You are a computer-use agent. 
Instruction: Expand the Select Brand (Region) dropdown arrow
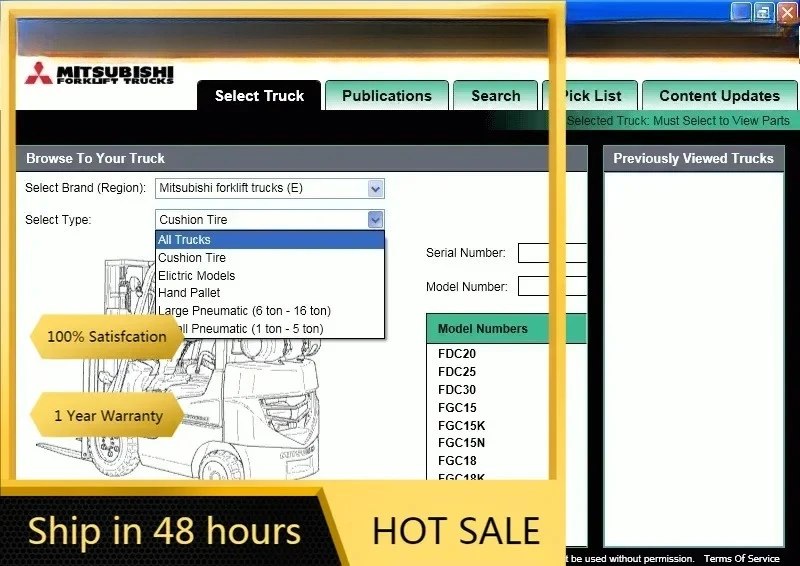coord(376,188)
